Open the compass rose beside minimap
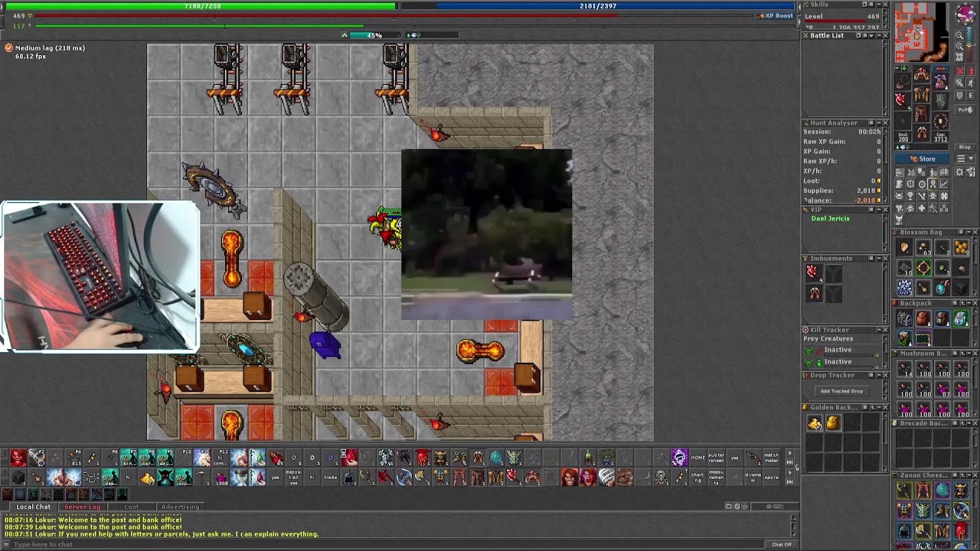Viewport: 980px width, 551px height. [x=966, y=14]
